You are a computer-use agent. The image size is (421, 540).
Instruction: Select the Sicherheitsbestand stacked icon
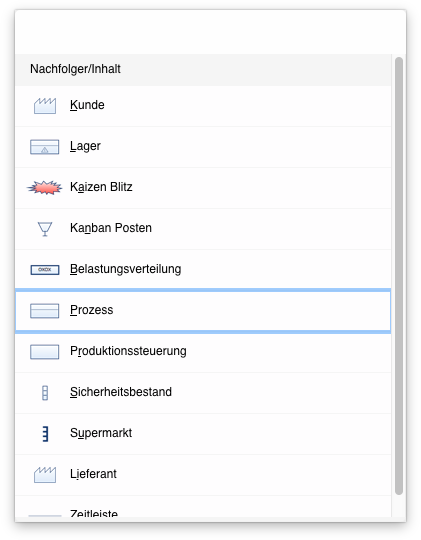pyautogui.click(x=45, y=393)
